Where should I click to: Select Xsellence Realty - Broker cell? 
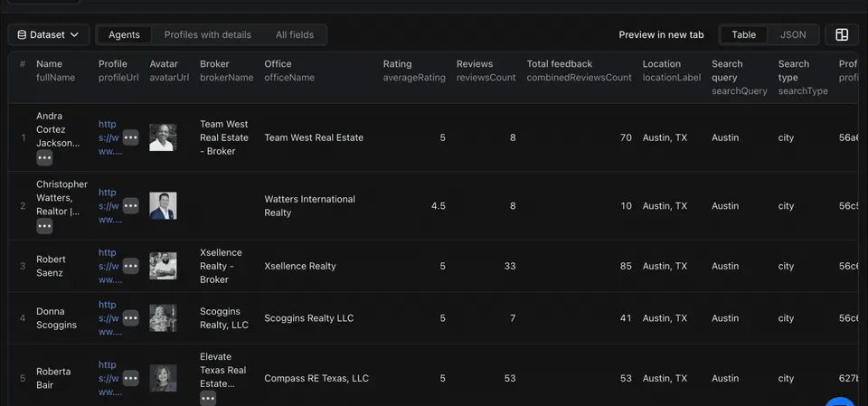pos(221,266)
